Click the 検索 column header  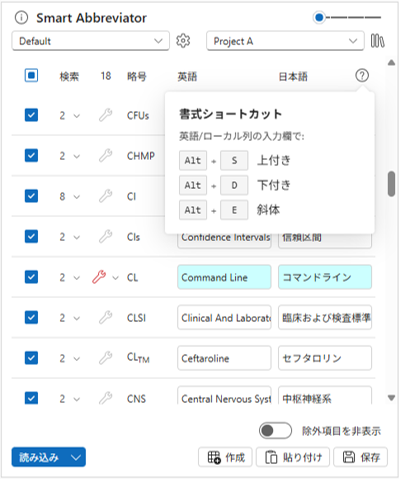click(69, 76)
